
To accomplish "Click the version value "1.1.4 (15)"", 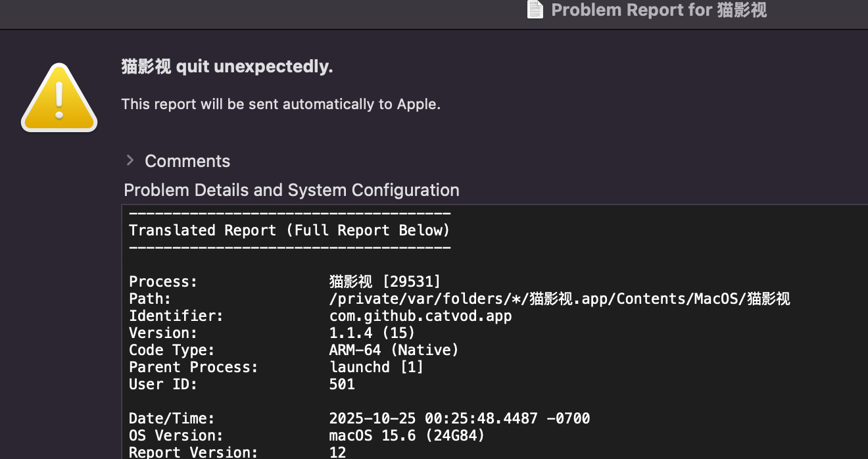I will [372, 333].
